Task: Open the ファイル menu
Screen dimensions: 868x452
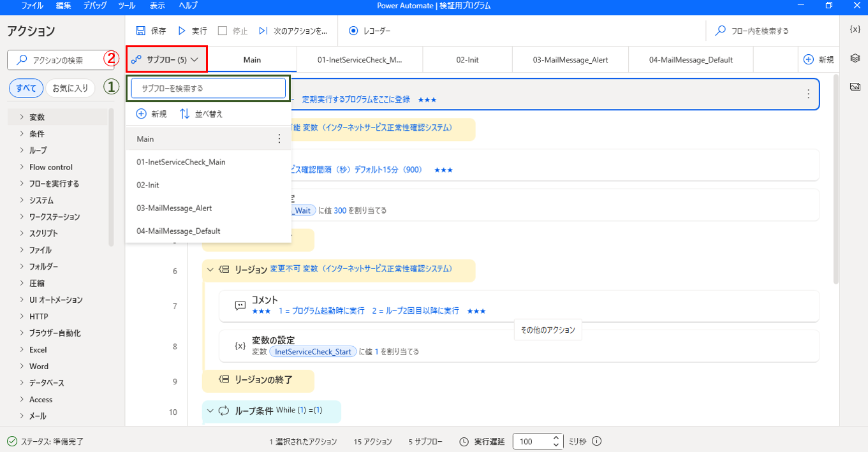Action: tap(33, 6)
